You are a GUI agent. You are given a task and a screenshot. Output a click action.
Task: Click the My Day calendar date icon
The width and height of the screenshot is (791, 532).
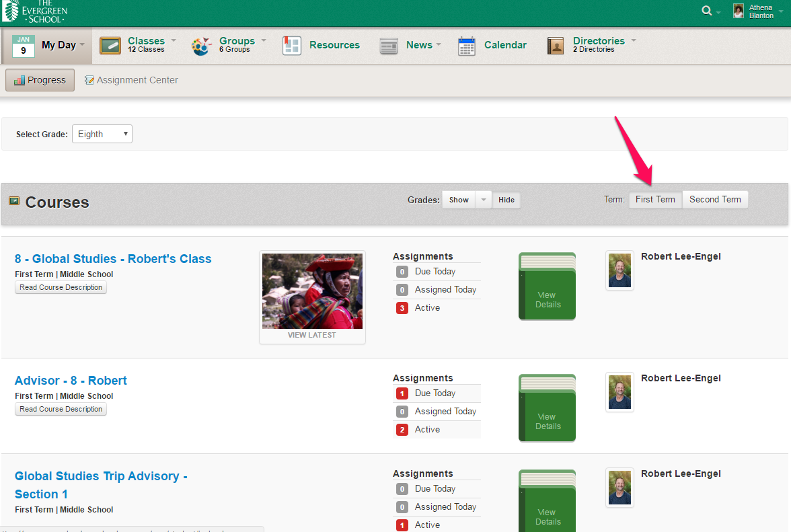tap(23, 46)
